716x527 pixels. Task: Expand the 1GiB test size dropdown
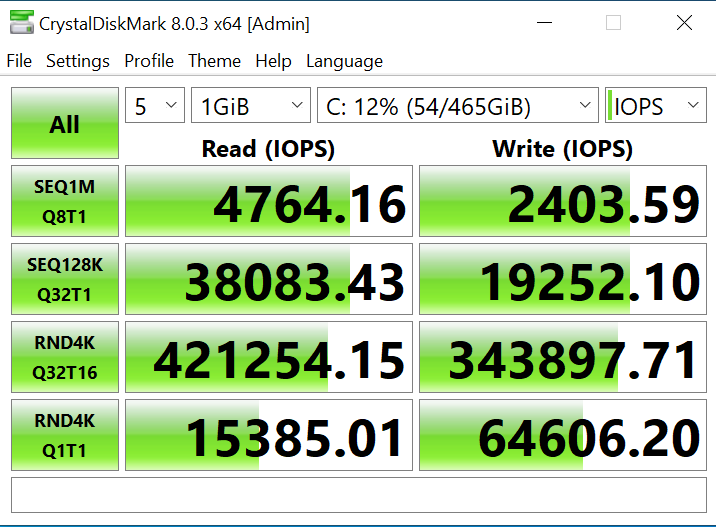251,106
